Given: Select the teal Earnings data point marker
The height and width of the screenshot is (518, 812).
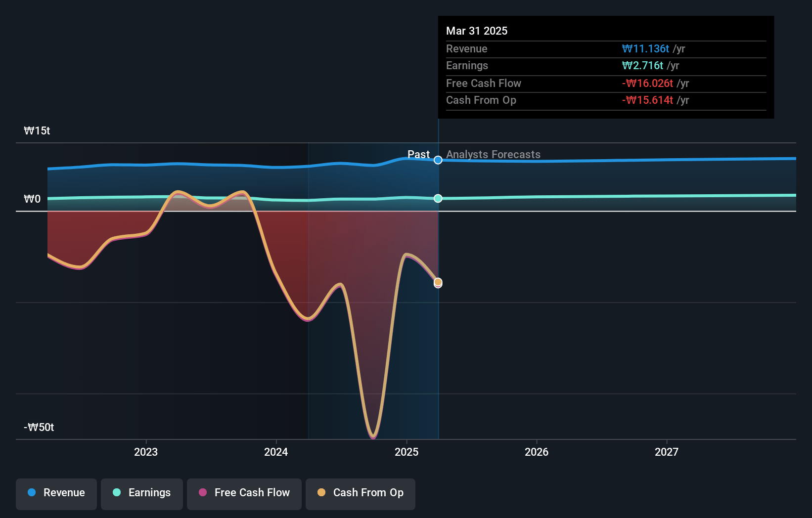Looking at the screenshot, I should [438, 198].
